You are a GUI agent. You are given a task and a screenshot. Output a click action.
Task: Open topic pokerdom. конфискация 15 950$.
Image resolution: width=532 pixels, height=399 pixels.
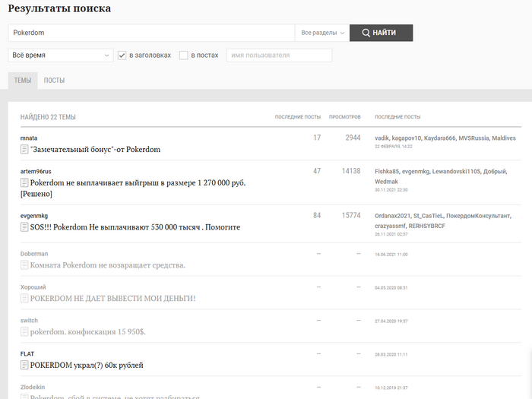[x=88, y=331]
